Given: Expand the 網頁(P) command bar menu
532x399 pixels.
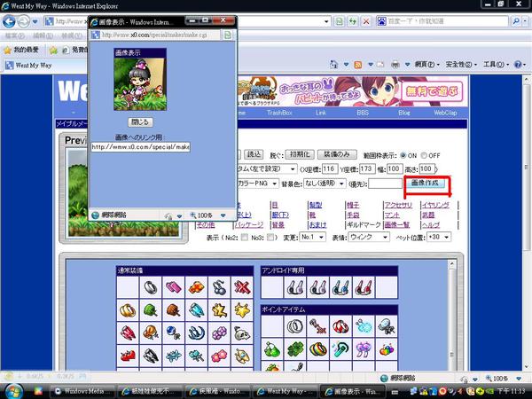Looking at the screenshot, I should click(x=426, y=64).
